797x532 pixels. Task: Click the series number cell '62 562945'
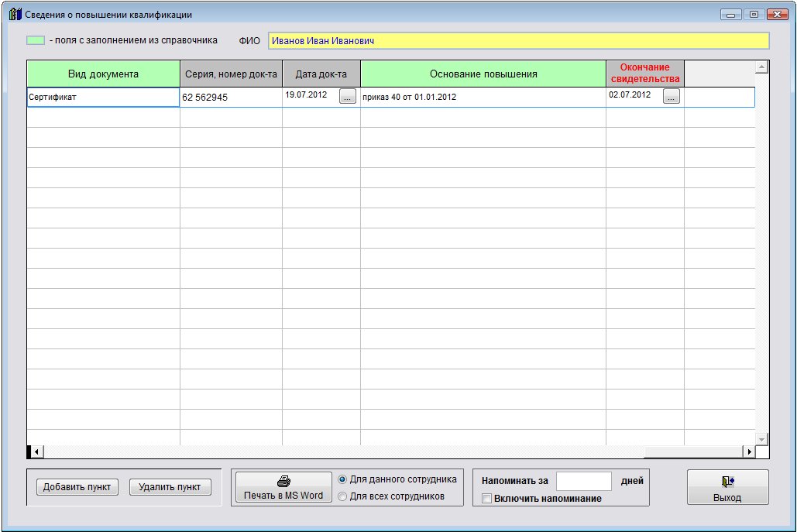230,98
